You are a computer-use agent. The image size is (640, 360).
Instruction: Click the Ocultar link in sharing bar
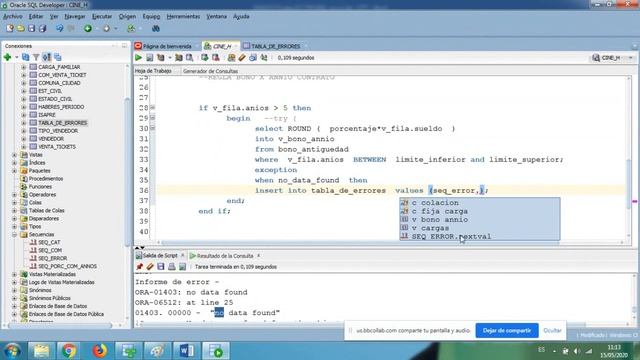coord(552,330)
